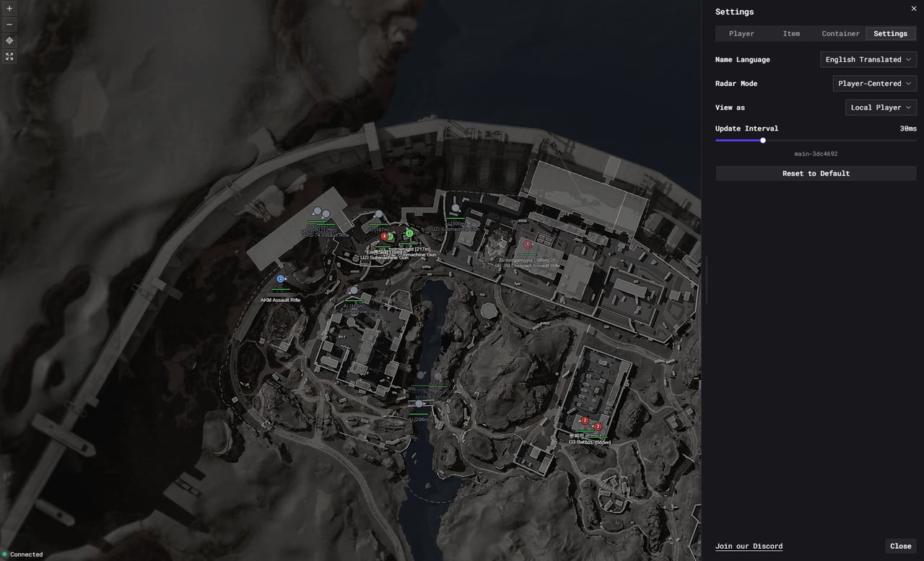Click the connection status indicator dot
Viewport: 924px width, 561px height.
pyautogui.click(x=4, y=555)
